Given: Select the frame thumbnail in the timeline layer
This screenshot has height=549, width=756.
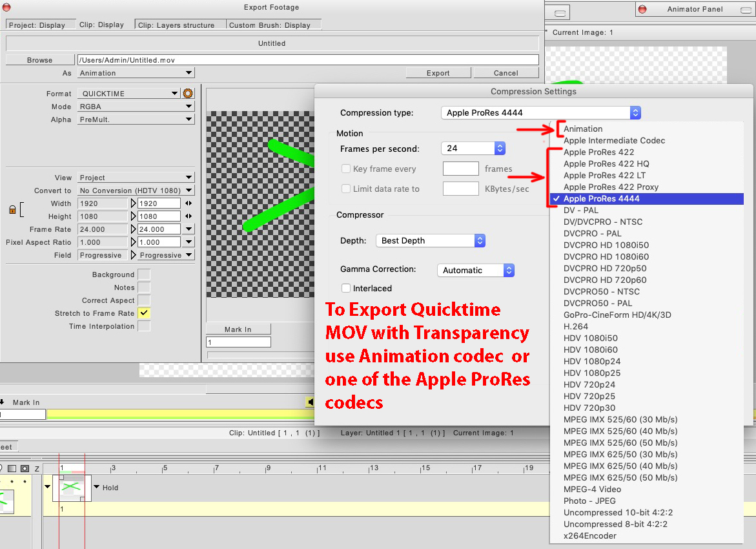Looking at the screenshot, I should (x=72, y=488).
